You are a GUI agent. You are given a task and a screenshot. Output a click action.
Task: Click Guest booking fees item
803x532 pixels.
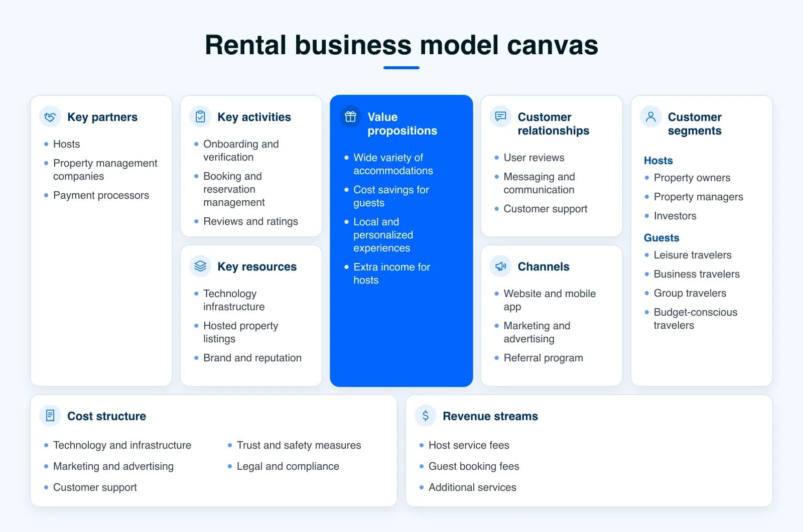point(474,466)
